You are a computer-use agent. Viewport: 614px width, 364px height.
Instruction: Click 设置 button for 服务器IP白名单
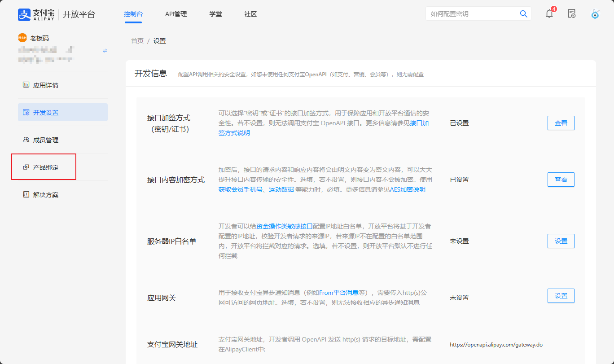coord(561,241)
